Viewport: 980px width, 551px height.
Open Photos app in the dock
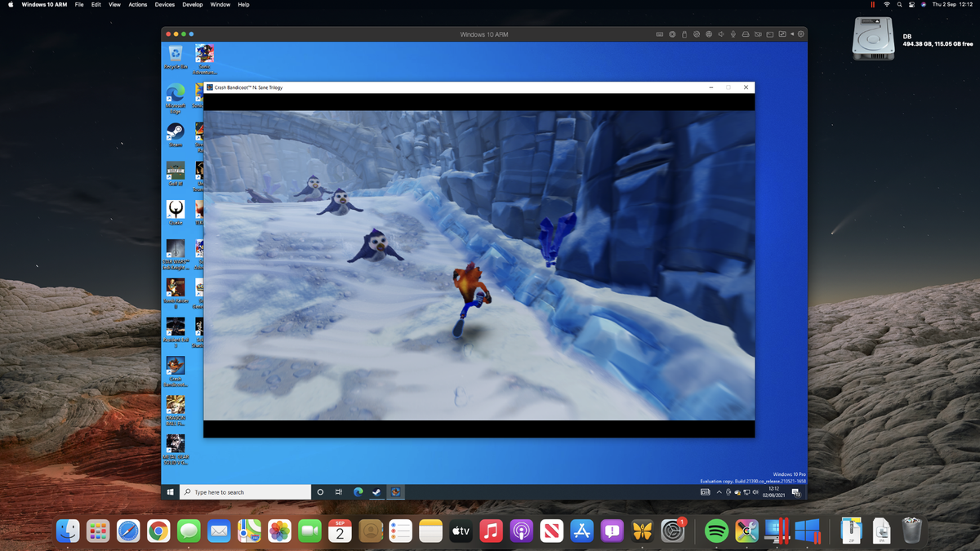tap(279, 531)
